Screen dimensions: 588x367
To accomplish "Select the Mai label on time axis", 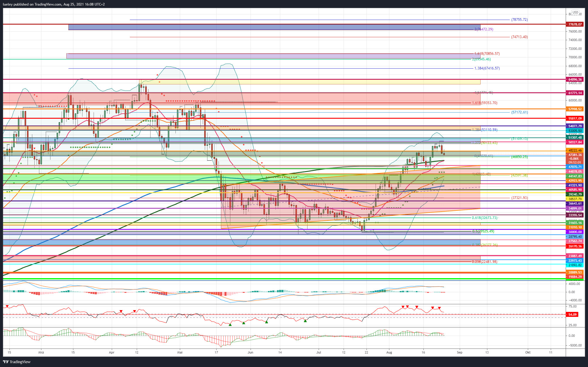I will (x=180, y=352).
